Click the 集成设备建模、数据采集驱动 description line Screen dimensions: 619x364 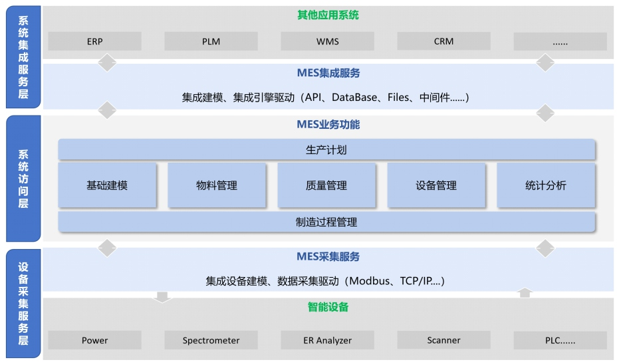pos(325,281)
